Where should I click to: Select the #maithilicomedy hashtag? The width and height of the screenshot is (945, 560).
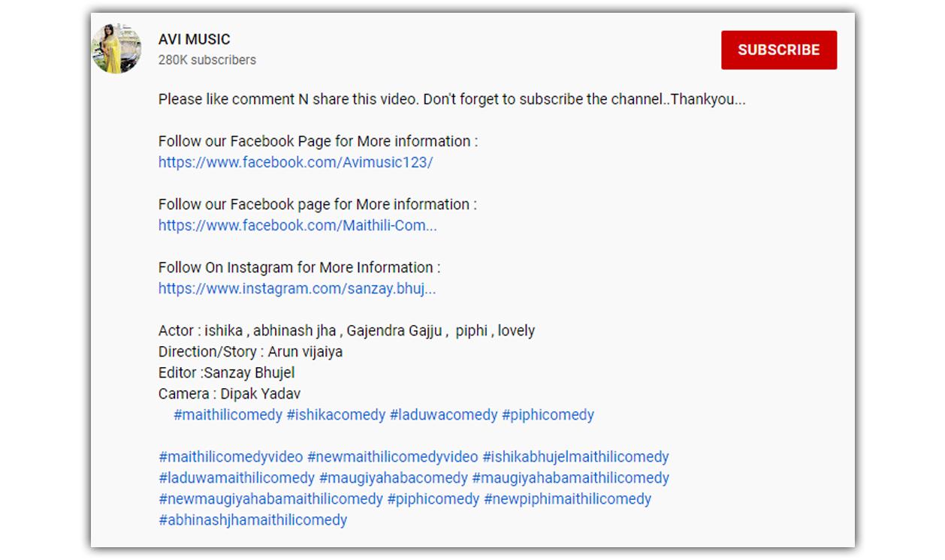pos(228,414)
